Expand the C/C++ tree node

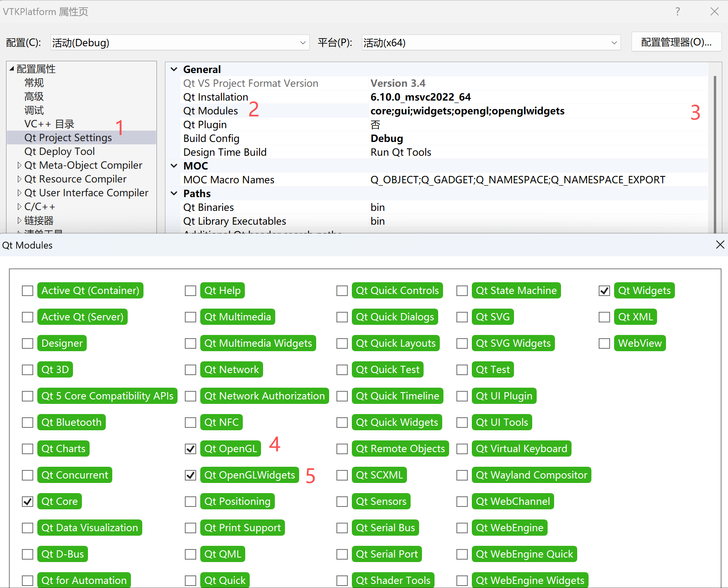(19, 207)
